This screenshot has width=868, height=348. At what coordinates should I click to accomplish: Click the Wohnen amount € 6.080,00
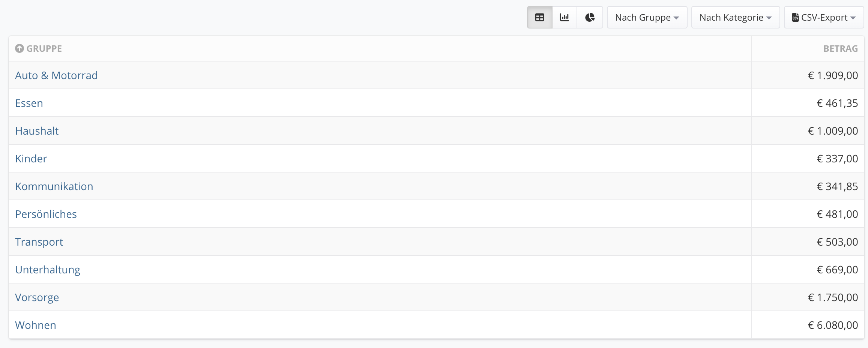833,325
